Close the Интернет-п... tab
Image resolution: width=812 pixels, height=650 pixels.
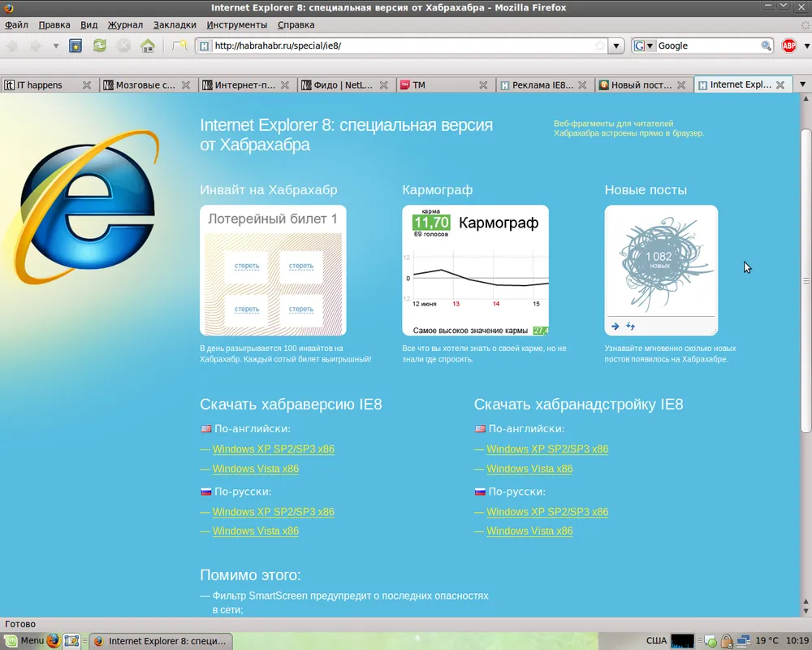pyautogui.click(x=285, y=85)
